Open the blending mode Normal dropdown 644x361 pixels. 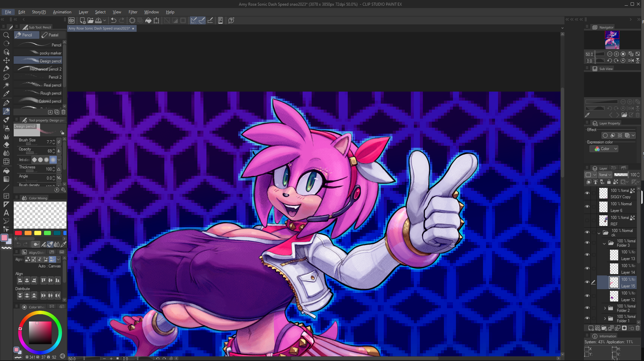[605, 175]
